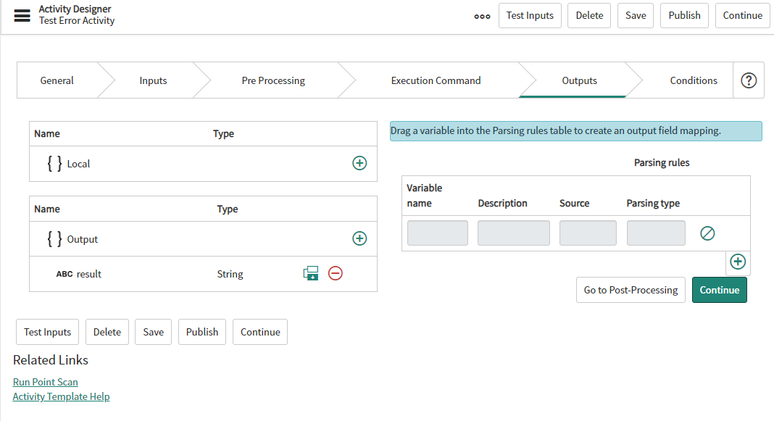Add a new parsing rule with plus icon
This screenshot has width=774, height=421.
(x=737, y=262)
